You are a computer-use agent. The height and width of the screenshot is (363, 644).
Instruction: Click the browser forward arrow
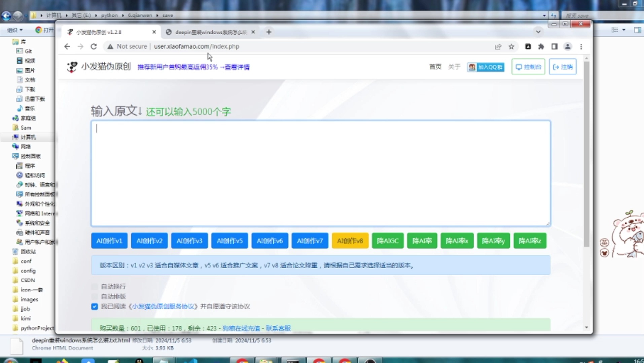click(x=80, y=46)
